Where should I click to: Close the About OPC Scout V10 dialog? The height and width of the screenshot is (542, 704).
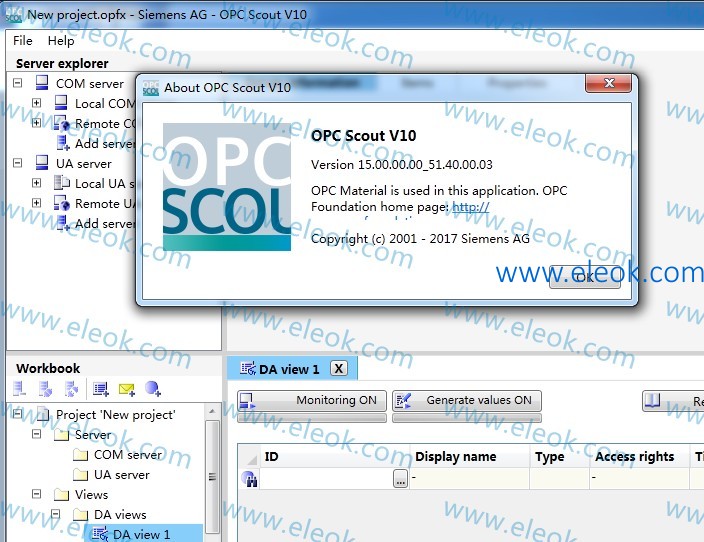click(x=608, y=83)
